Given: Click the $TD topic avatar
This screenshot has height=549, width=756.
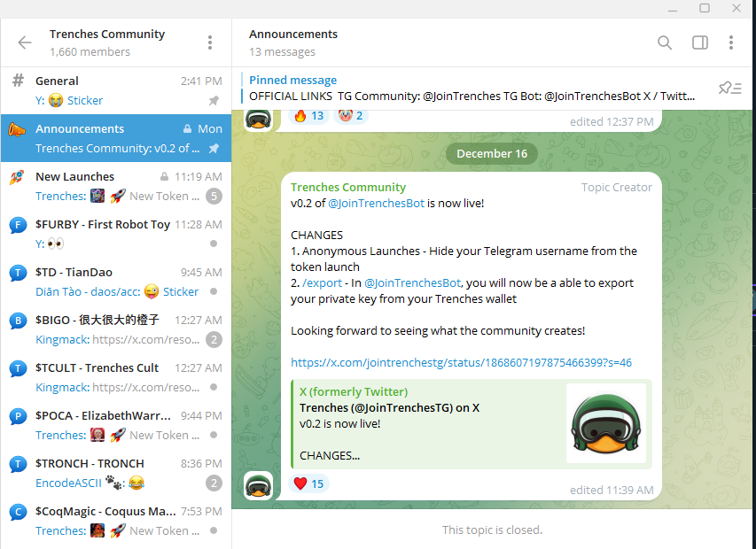Looking at the screenshot, I should tap(18, 273).
